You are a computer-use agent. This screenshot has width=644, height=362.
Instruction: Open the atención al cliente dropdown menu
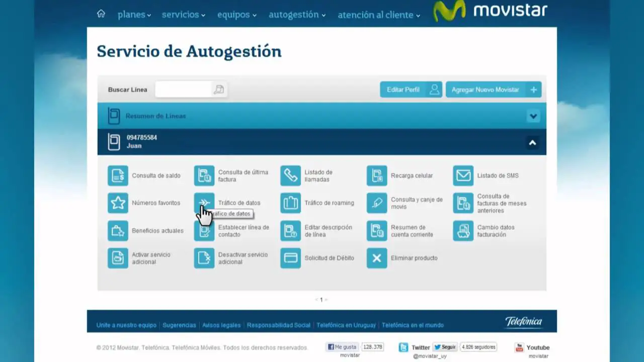click(x=379, y=15)
